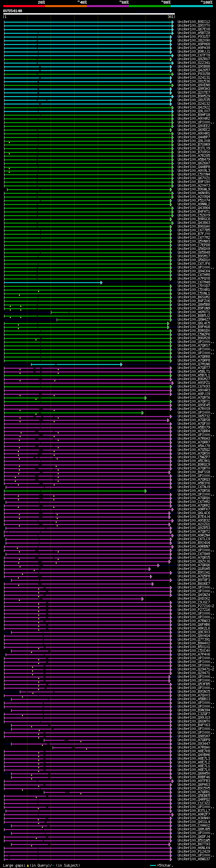Select hit label UniRef100_P27216-2

pos(196,606)
